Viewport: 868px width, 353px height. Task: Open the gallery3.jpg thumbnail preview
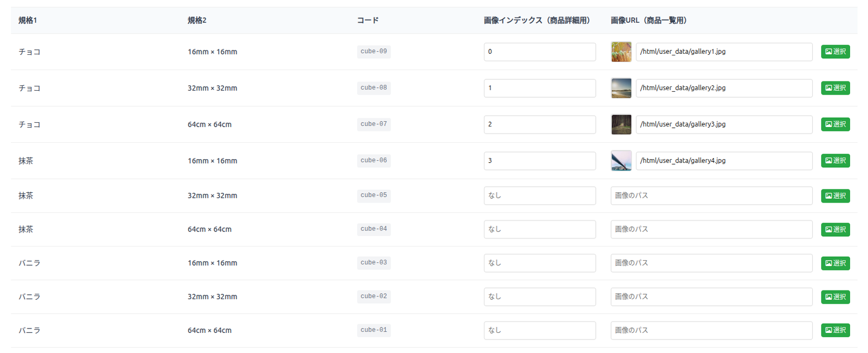621,124
